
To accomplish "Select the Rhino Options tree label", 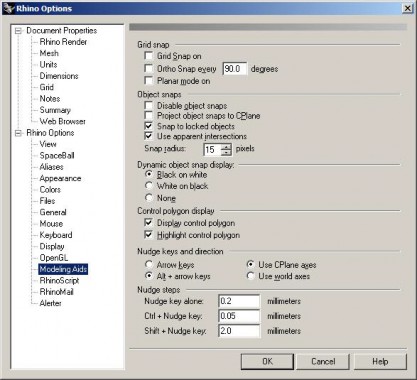I will [x=50, y=133].
